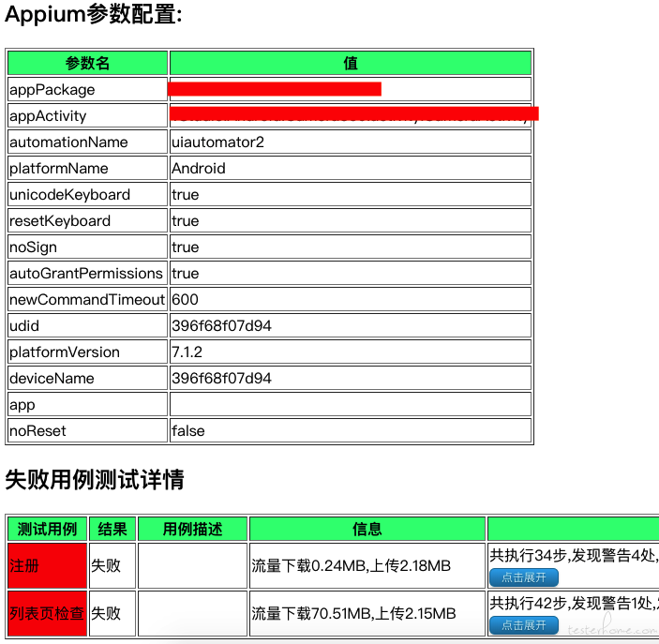The height and width of the screenshot is (644, 659).
Task: Select the deviceName parameter cell
Action: (x=87, y=378)
